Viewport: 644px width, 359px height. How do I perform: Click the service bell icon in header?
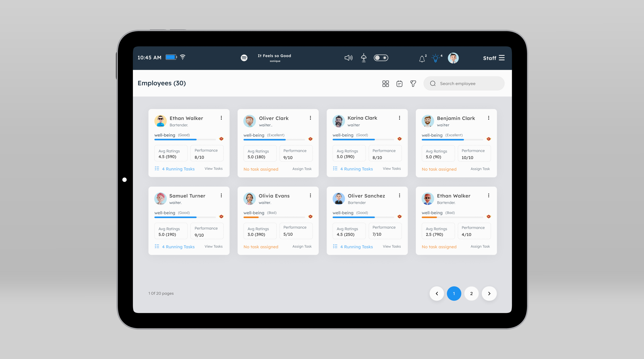tap(363, 58)
